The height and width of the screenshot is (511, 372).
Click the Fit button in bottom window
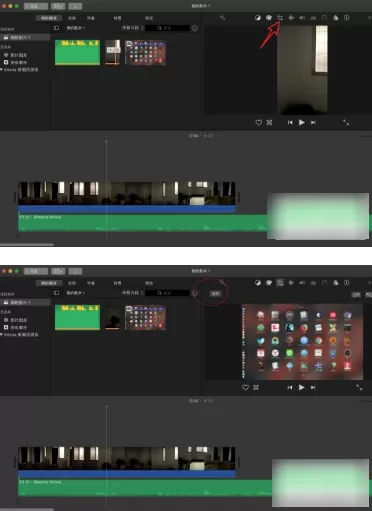pos(215,293)
